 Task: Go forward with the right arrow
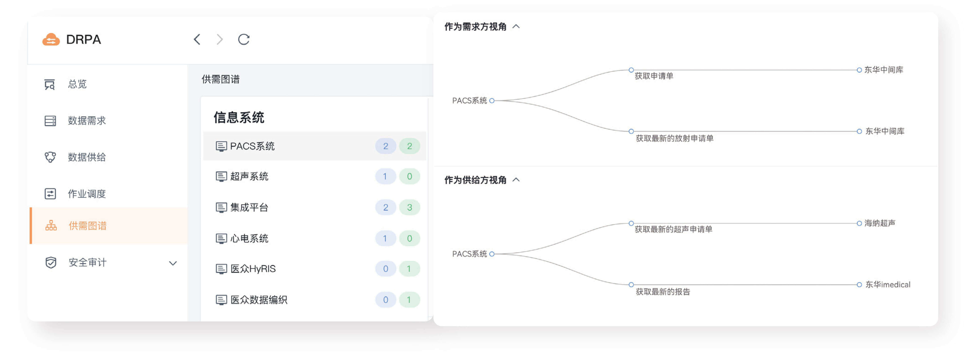point(220,39)
